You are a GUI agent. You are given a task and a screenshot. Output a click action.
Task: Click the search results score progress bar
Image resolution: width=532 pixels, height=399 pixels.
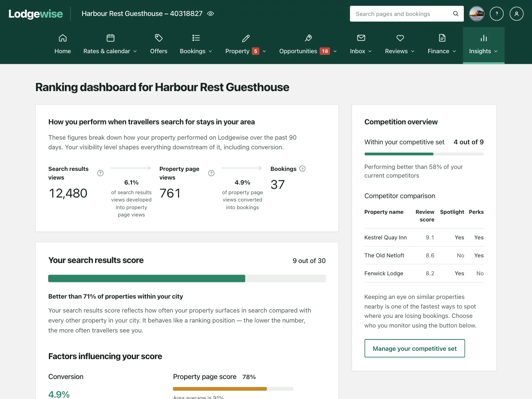click(187, 279)
